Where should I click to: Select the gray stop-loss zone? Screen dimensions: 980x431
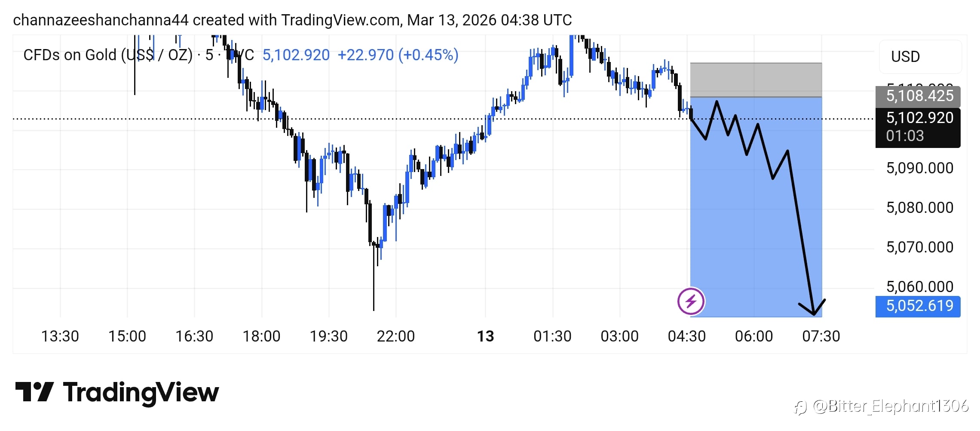(756, 80)
